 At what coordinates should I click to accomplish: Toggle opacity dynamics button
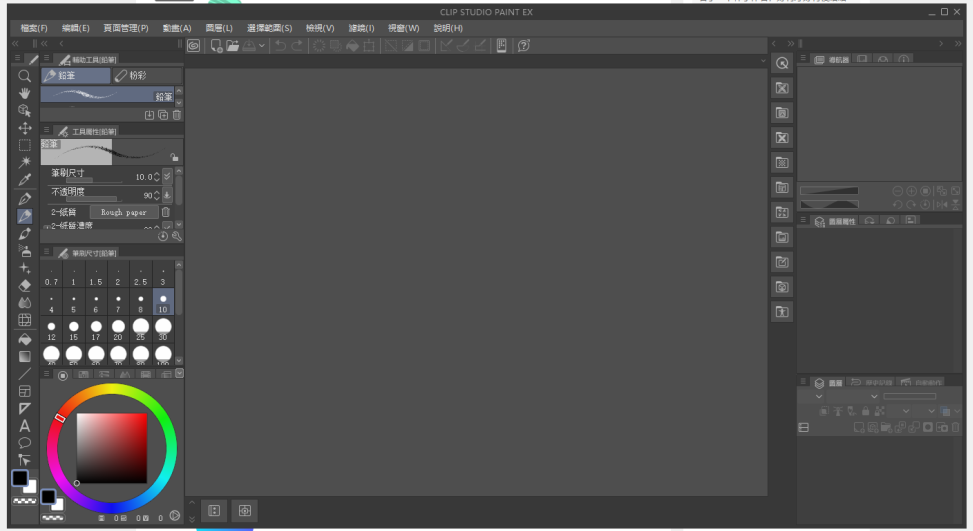pos(167,195)
